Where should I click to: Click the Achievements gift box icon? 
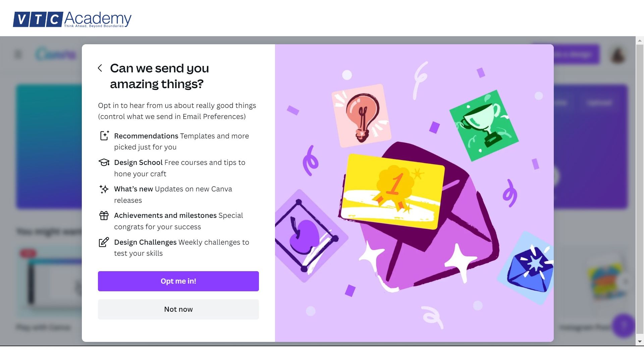pyautogui.click(x=104, y=216)
